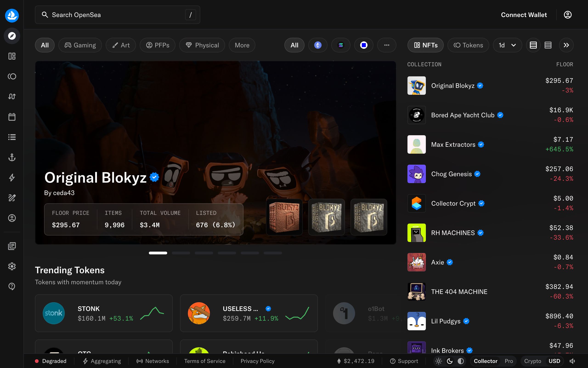The width and height of the screenshot is (588, 368).
Task: Select the PFPs category tab
Action: pyautogui.click(x=157, y=45)
